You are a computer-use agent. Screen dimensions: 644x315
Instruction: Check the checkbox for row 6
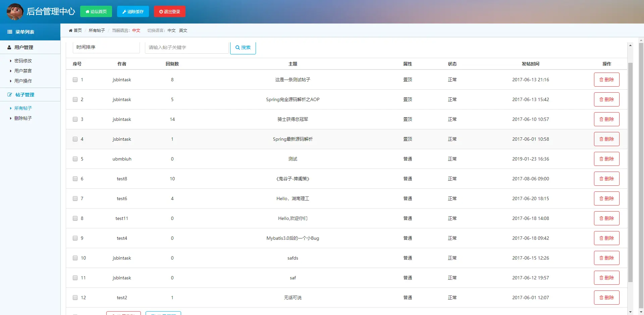(x=75, y=179)
